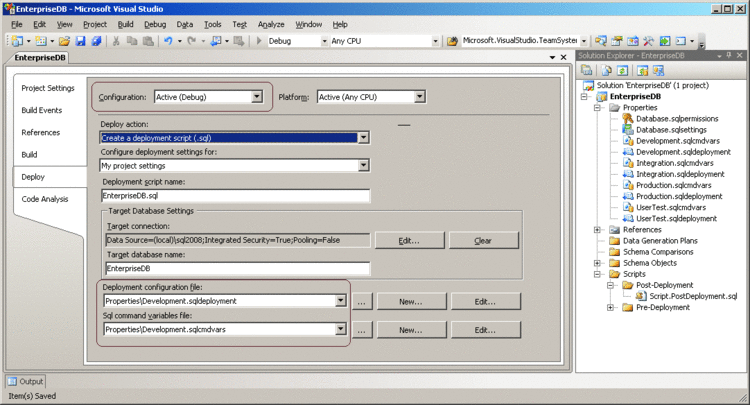The height and width of the screenshot is (405, 750).
Task: Expand the Pre-Deployment folder
Action: point(610,307)
